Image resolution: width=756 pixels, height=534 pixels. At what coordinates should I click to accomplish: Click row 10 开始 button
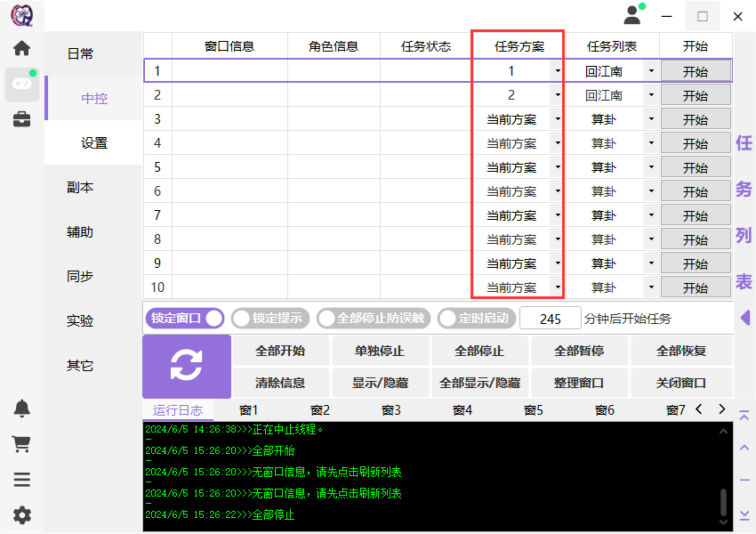click(x=696, y=287)
